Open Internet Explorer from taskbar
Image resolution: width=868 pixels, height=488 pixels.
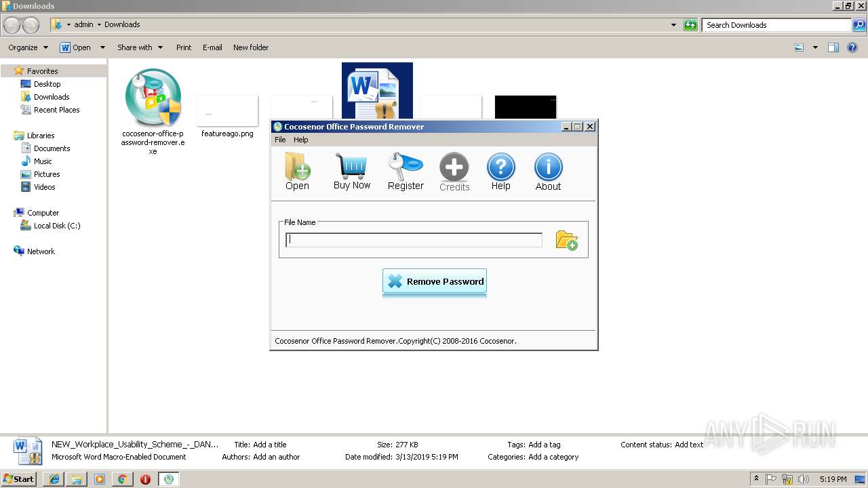click(54, 479)
